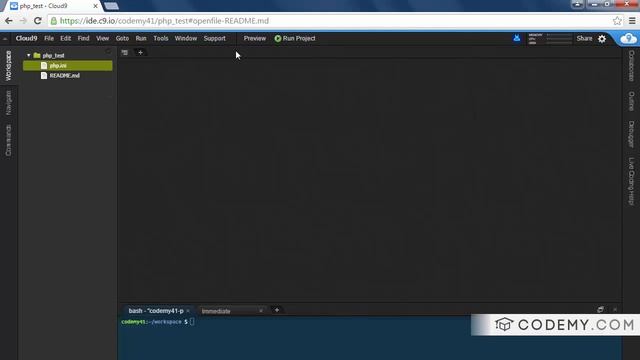This screenshot has width=640, height=360.
Task: Open the workspace tree settings icon
Action: 108,52
